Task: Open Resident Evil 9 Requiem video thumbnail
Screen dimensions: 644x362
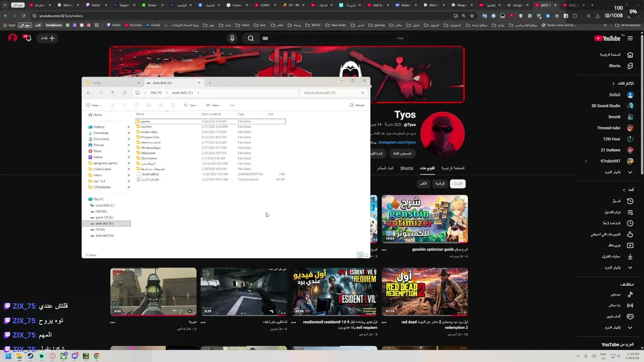Action: pos(334,292)
